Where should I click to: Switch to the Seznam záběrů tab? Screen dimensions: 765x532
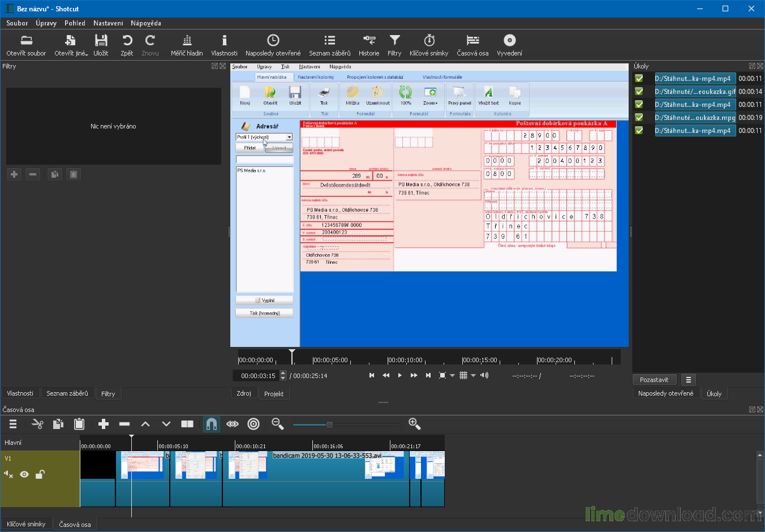(x=67, y=393)
